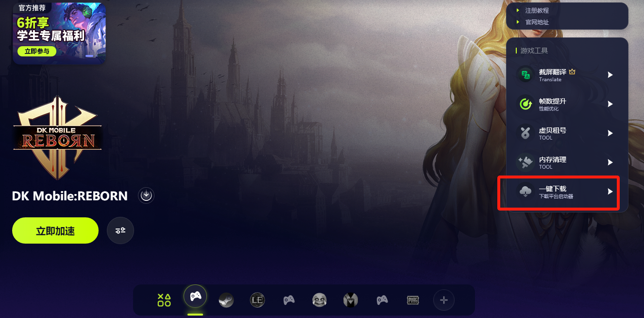Select the grinning face game icon
Viewport: 644px width, 318px height.
coord(319,300)
